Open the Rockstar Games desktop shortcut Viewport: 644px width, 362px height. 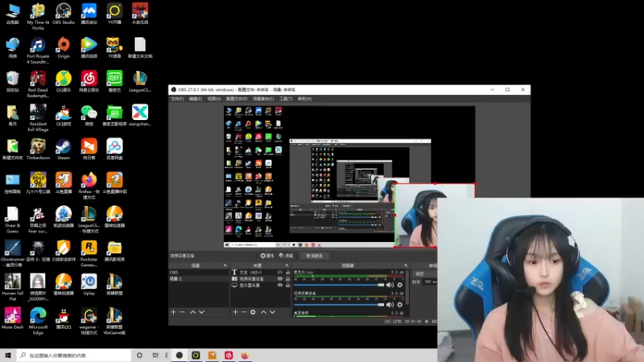click(89, 253)
